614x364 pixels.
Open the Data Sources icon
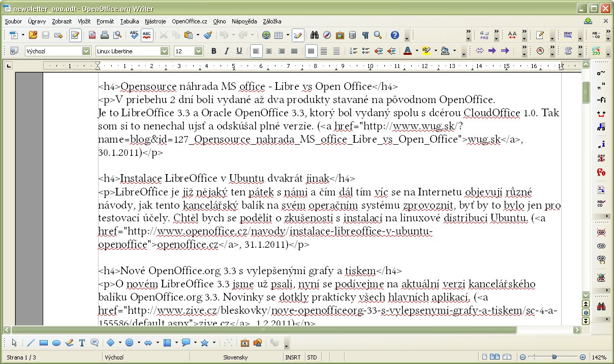352,35
